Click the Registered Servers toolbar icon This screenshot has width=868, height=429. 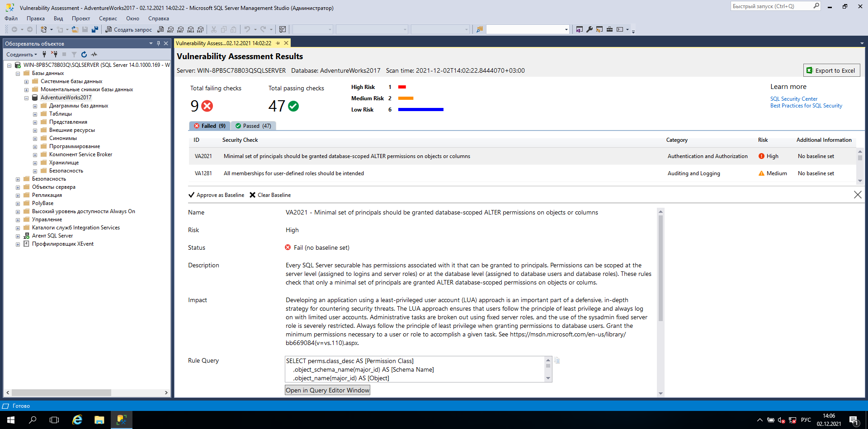(599, 29)
